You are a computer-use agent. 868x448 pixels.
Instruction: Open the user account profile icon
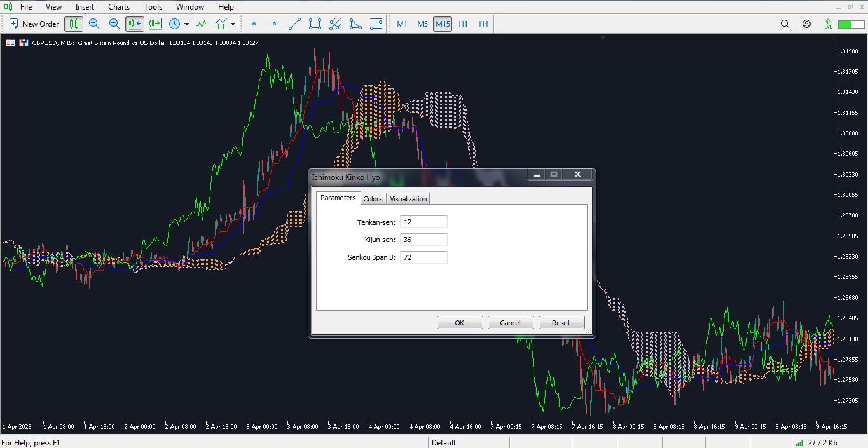tap(806, 24)
